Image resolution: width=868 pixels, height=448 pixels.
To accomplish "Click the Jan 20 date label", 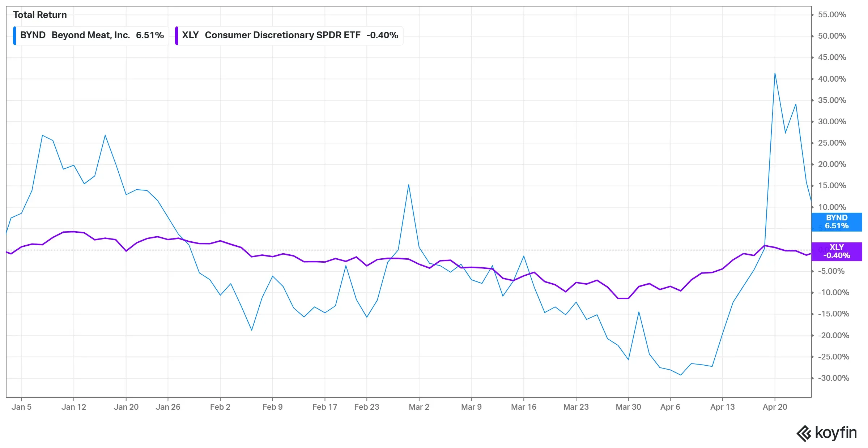I will coord(126,407).
